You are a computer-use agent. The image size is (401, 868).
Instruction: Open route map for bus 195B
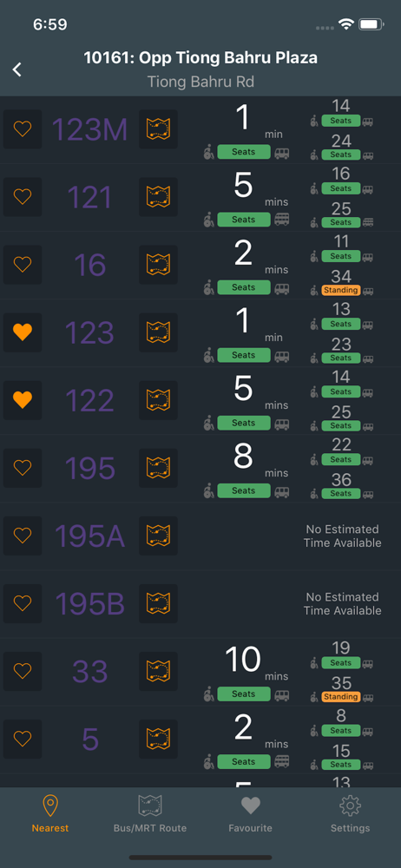(x=159, y=603)
